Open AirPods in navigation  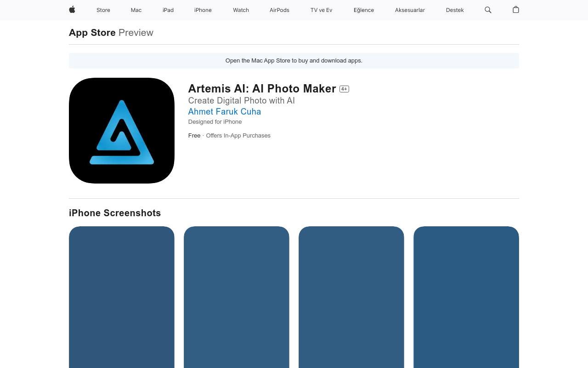coord(279,10)
